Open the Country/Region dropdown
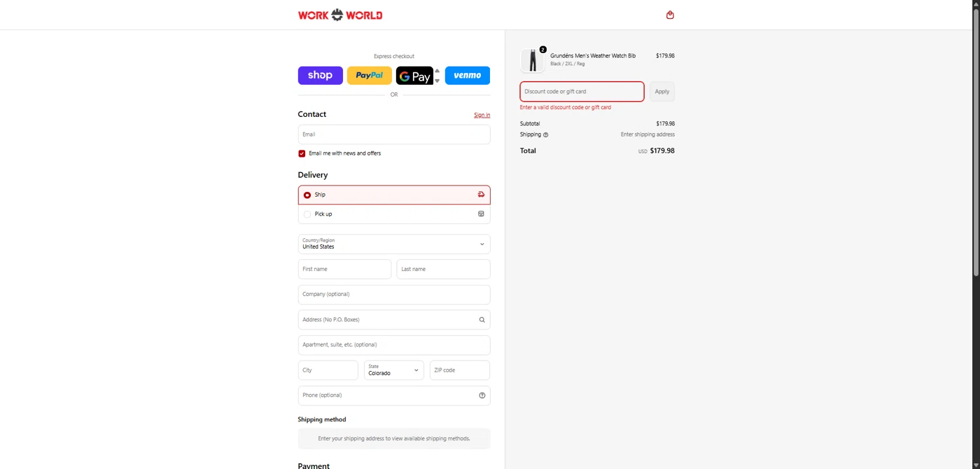The height and width of the screenshot is (469, 980). click(x=394, y=244)
